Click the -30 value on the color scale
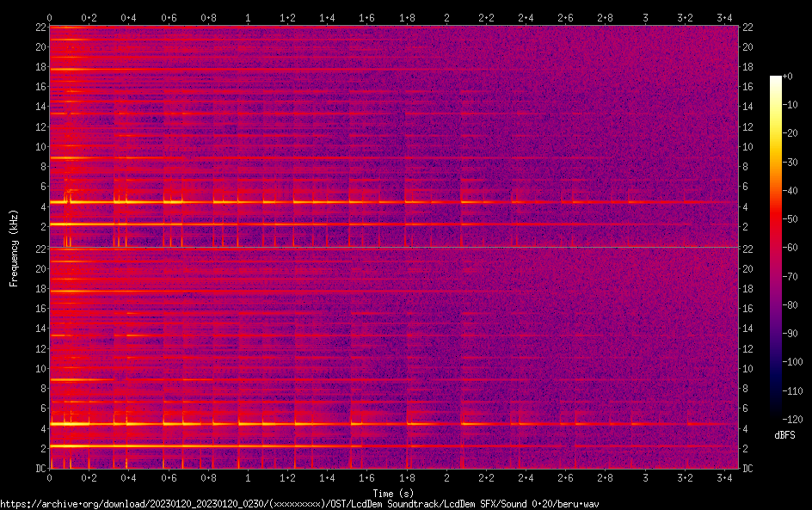Viewport: 812px width, 510px height. click(790, 163)
